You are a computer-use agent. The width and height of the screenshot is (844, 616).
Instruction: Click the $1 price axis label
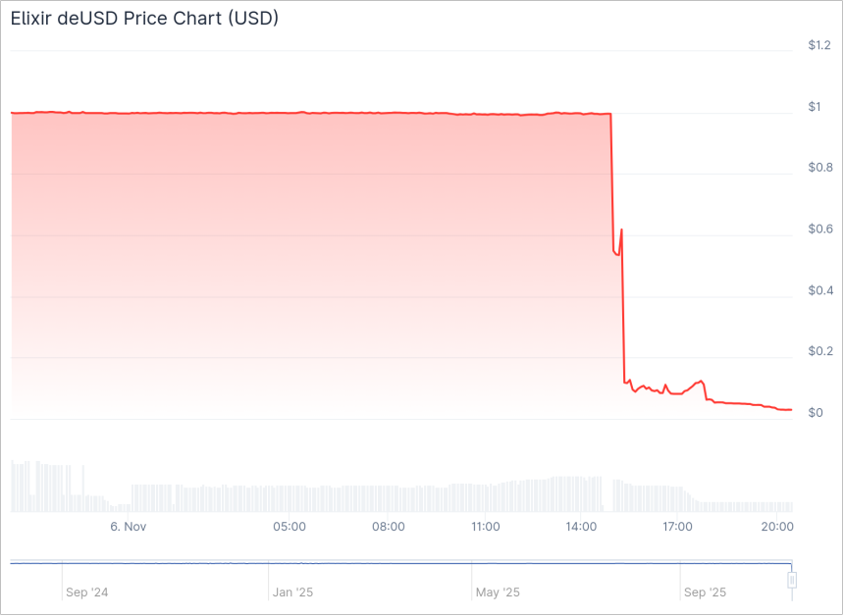tap(815, 107)
